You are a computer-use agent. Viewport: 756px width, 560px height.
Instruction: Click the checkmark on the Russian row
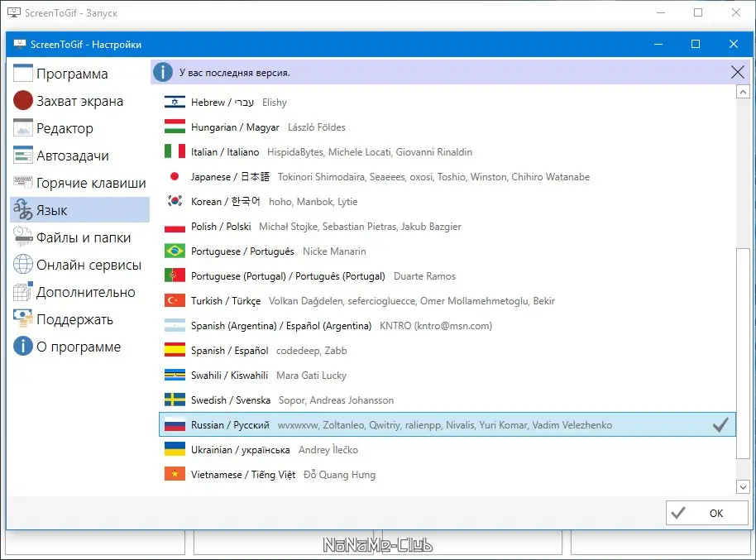pyautogui.click(x=720, y=424)
